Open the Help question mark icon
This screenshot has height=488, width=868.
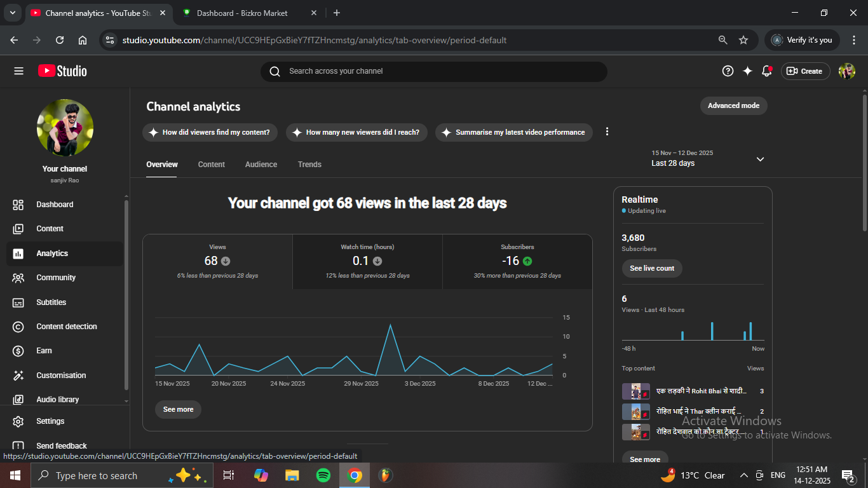coord(728,71)
